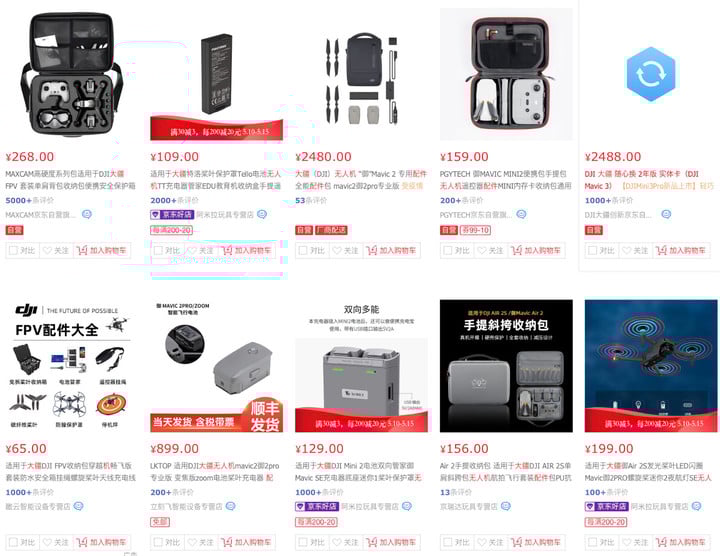Click 每满200-20 coupon tag on ¥109.00 battery
This screenshot has width=720, height=556.
pos(171,230)
